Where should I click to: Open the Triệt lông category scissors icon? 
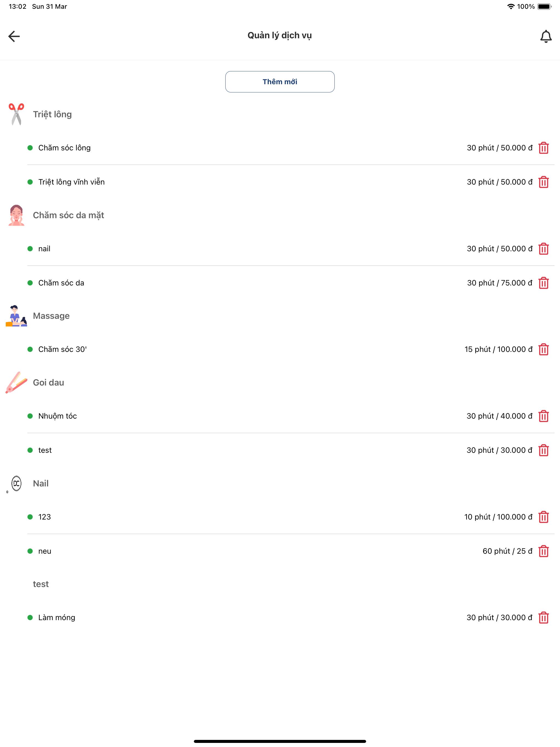16,115
